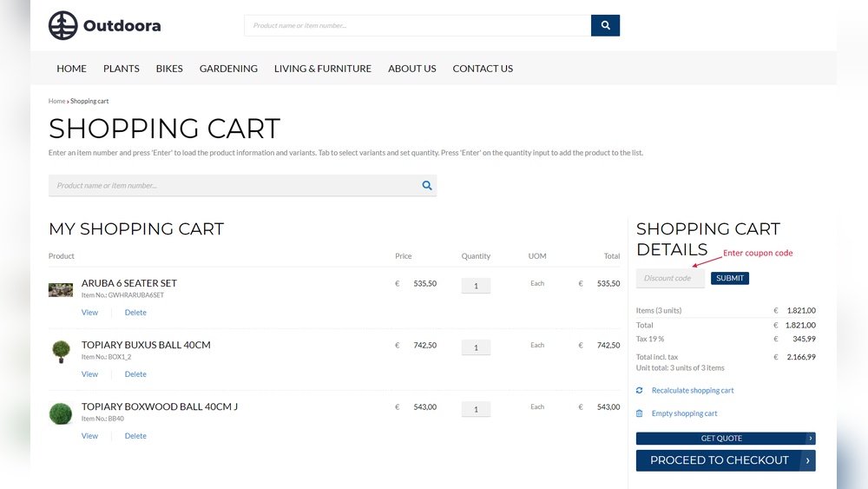Select the item number BOX1_2 text
The image size is (868, 489).
click(120, 357)
